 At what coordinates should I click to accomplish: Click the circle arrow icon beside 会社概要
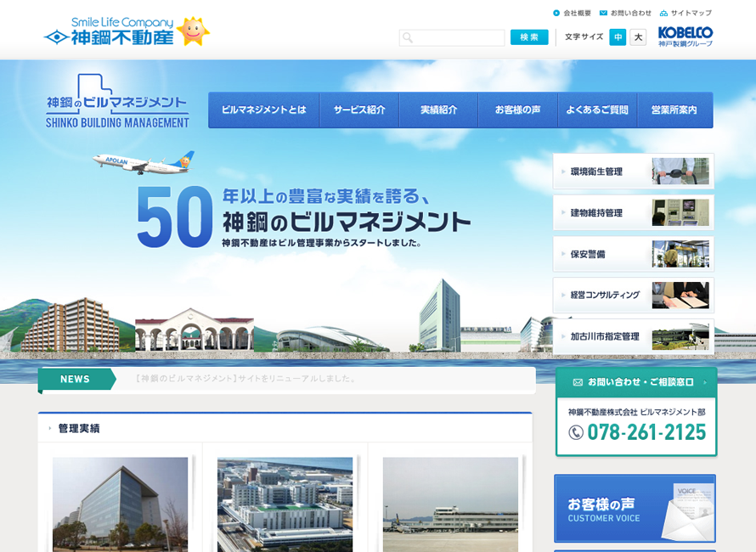click(556, 13)
